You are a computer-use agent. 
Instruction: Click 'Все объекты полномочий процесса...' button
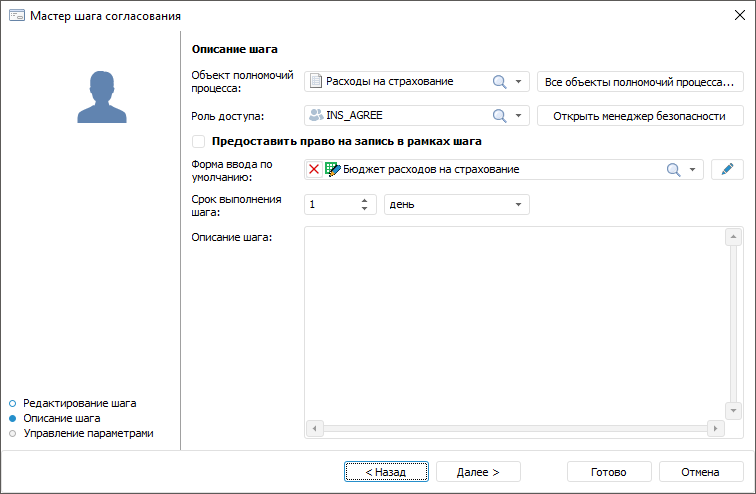coord(640,82)
